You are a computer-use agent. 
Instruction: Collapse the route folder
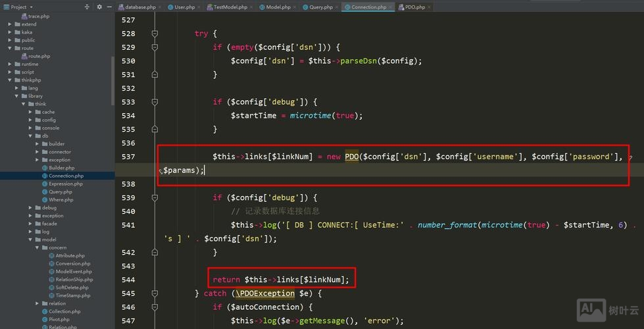coord(10,48)
